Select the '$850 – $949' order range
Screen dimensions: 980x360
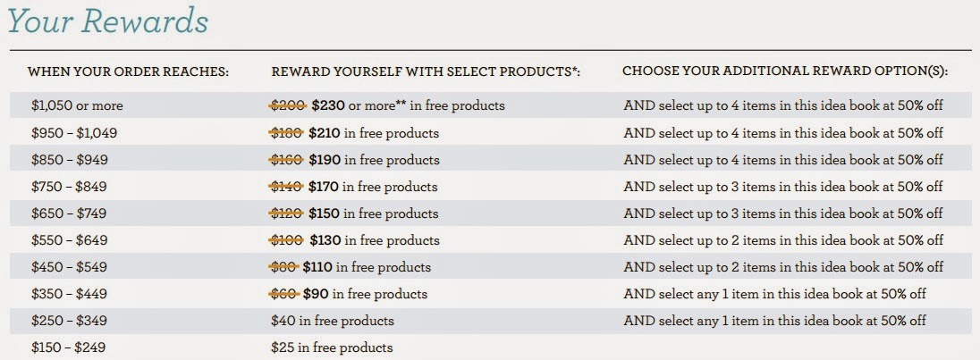(x=70, y=160)
